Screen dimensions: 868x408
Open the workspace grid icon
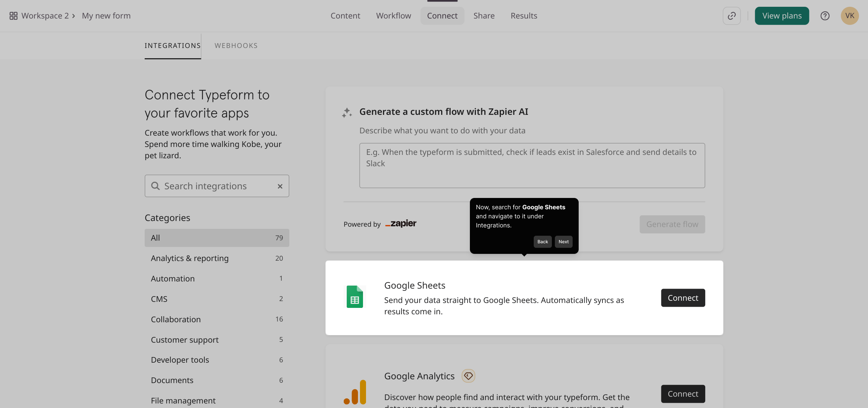pos(14,16)
